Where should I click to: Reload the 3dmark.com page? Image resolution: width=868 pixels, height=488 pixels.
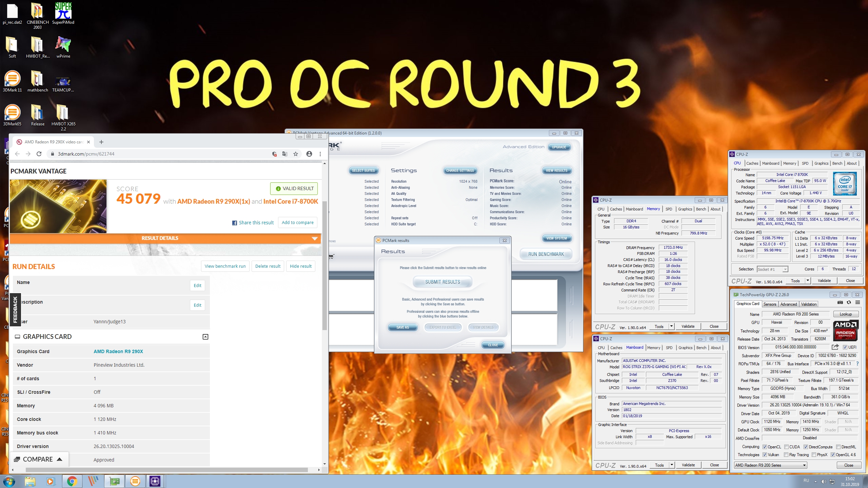point(39,154)
